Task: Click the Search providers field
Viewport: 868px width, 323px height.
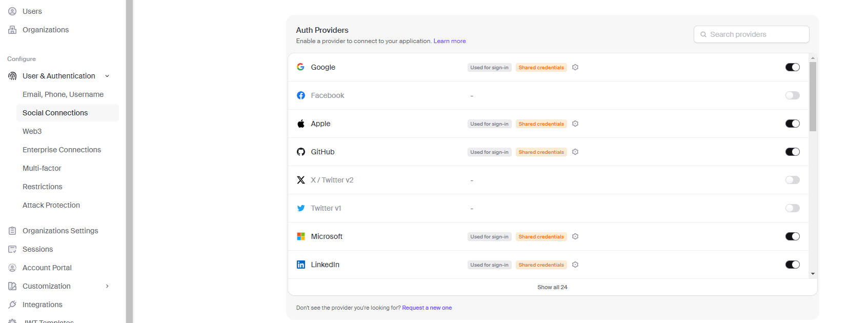Action: click(x=752, y=34)
